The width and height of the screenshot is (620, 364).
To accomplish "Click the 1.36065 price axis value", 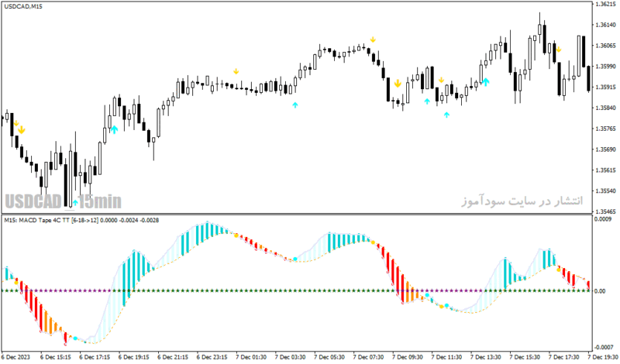I will coord(605,46).
